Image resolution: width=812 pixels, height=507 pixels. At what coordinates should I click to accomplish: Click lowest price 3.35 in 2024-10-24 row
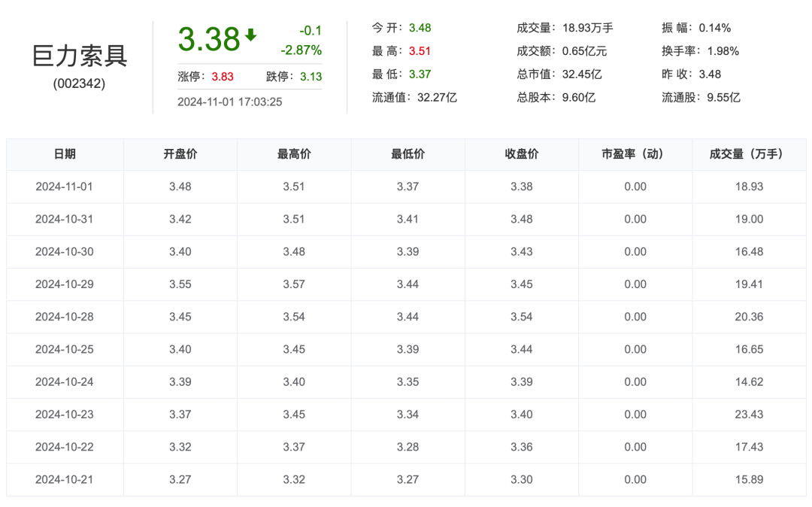[x=408, y=381]
